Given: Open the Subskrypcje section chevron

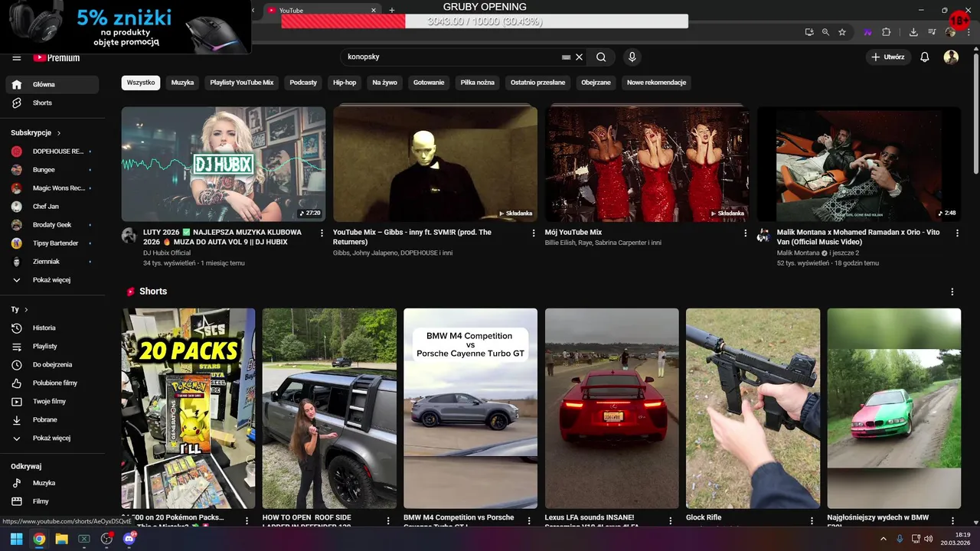Looking at the screenshot, I should pyautogui.click(x=59, y=133).
